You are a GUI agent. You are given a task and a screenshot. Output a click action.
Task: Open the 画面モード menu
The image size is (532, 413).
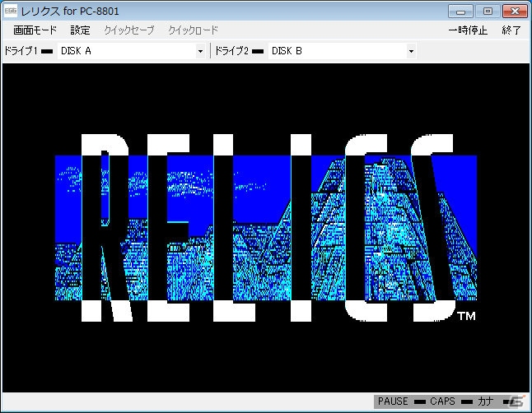click(x=35, y=30)
